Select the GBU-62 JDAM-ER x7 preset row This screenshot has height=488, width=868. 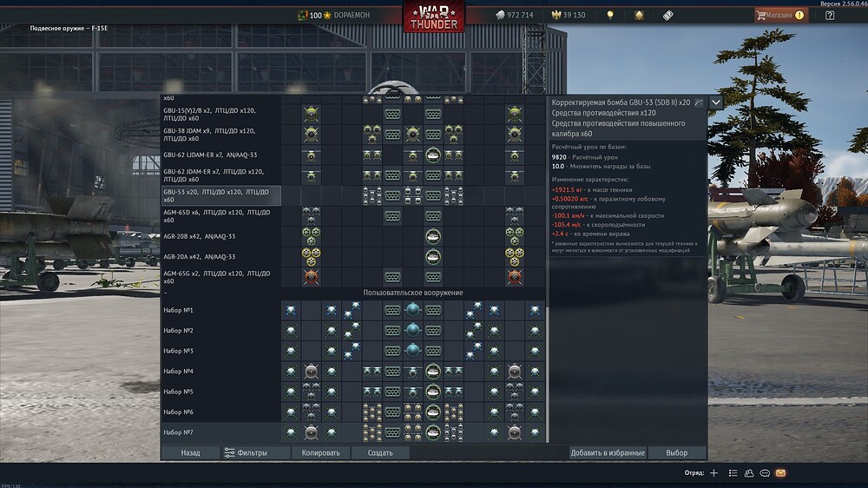pyautogui.click(x=220, y=175)
